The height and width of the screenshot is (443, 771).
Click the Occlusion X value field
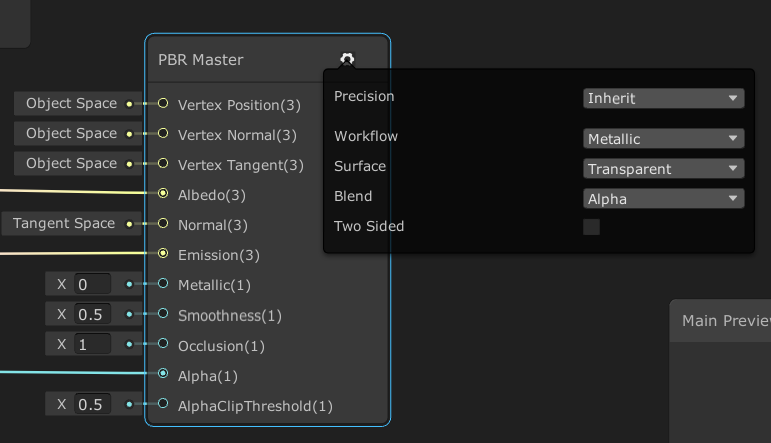[x=93, y=344]
